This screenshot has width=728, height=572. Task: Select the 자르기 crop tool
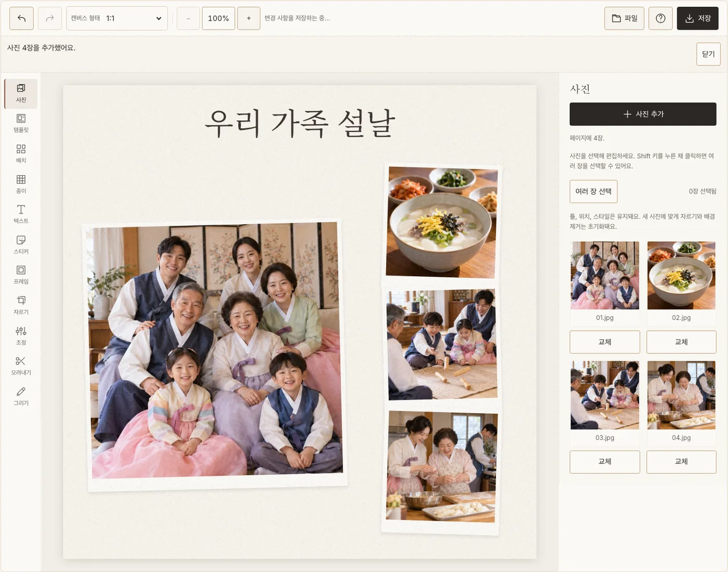click(21, 305)
